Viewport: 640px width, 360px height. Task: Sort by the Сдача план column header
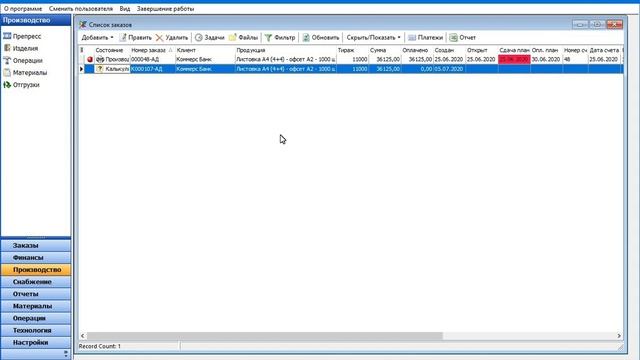tap(514, 50)
